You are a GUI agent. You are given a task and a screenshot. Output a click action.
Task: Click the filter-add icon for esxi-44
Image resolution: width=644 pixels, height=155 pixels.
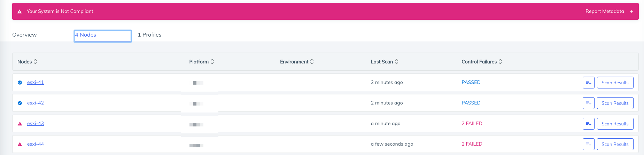(588, 144)
